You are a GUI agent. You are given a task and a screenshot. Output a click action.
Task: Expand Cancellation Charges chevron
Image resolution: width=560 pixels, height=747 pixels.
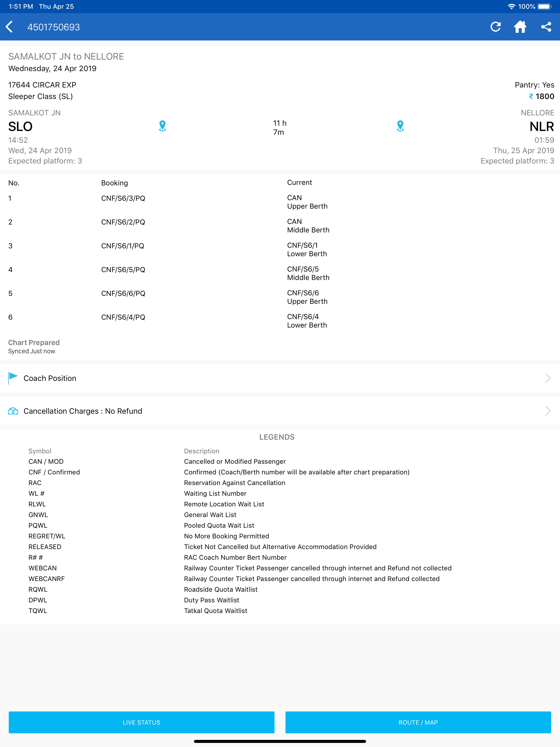click(x=548, y=411)
